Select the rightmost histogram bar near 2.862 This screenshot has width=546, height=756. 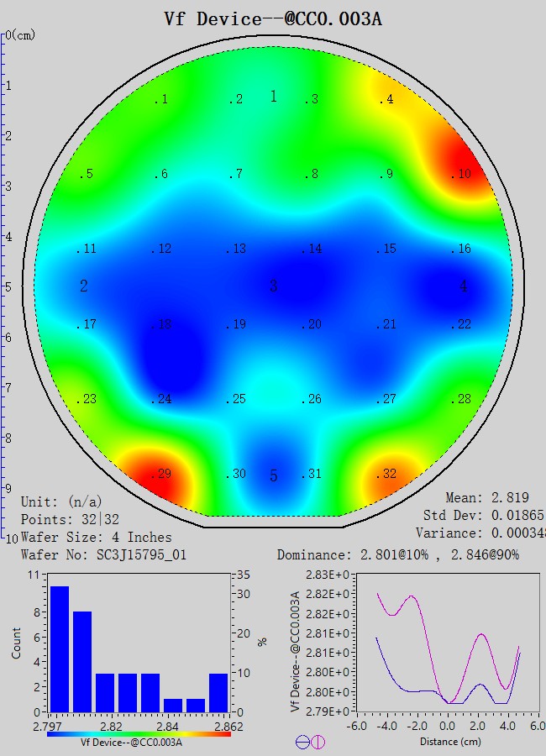pos(218,692)
